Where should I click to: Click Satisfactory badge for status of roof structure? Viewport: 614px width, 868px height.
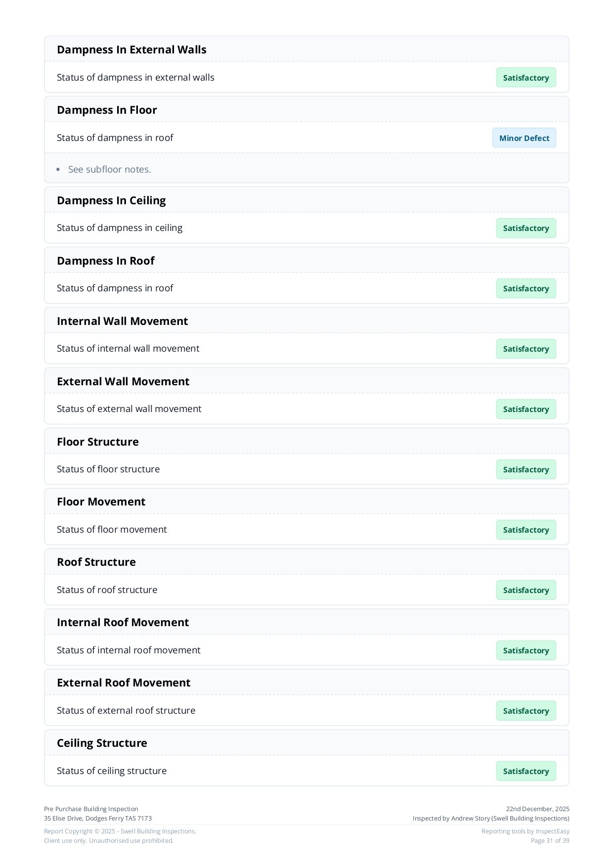pyautogui.click(x=526, y=590)
